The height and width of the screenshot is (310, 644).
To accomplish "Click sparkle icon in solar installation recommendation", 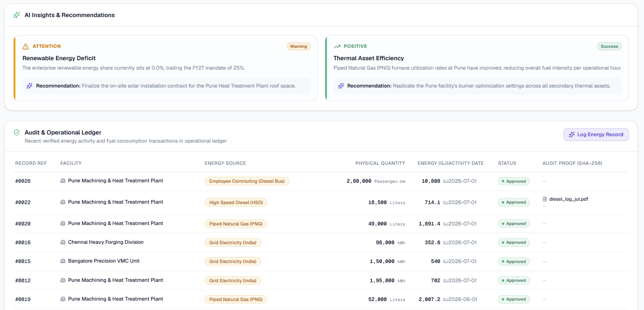I will pos(29,86).
